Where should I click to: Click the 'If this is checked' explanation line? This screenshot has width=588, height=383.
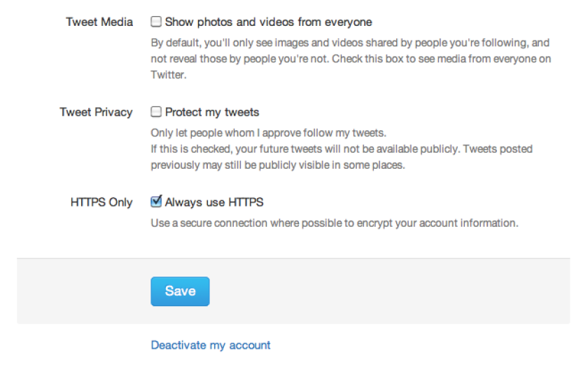coord(342,149)
